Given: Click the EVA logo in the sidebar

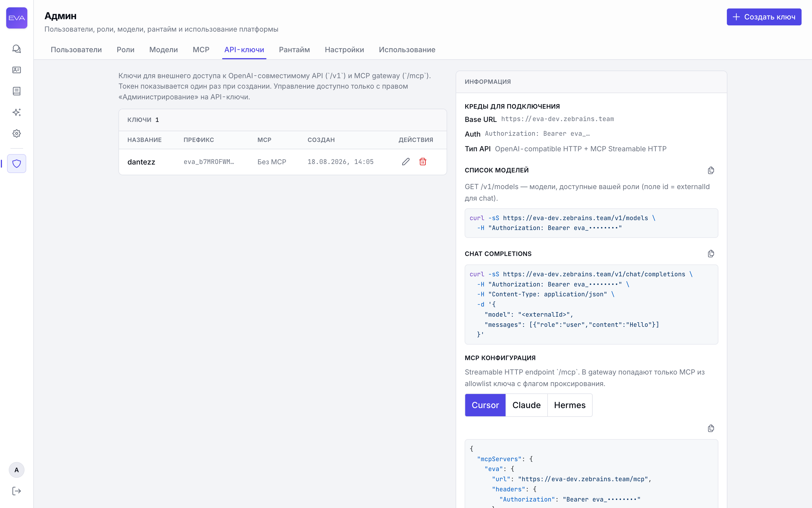Looking at the screenshot, I should point(16,18).
